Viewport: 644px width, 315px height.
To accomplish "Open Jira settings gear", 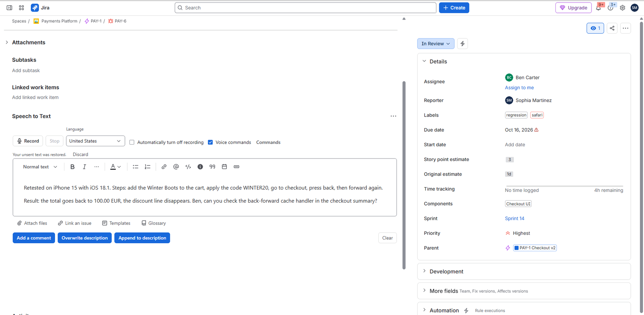I will 622,8.
